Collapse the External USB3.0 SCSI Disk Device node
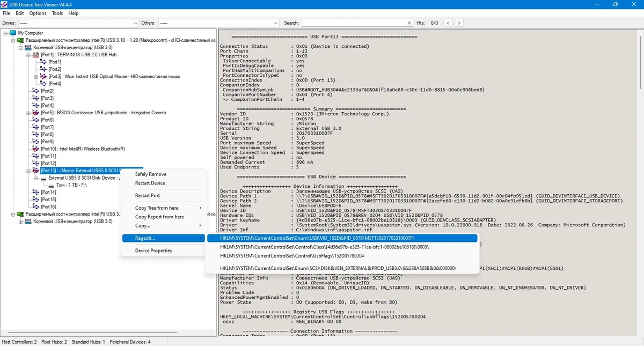Viewport: 644px width, 346px height. click(x=36, y=178)
